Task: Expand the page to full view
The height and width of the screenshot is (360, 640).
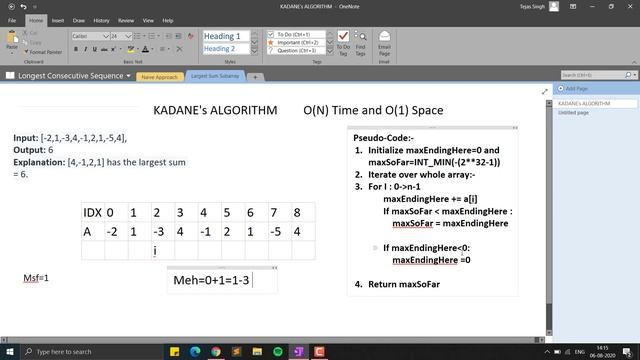Action: 544,92
